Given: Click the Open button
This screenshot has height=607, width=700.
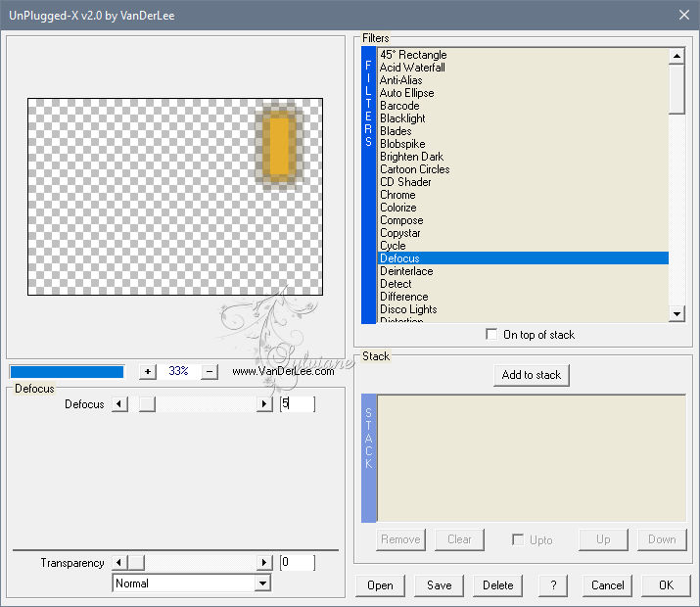Looking at the screenshot, I should (x=380, y=585).
